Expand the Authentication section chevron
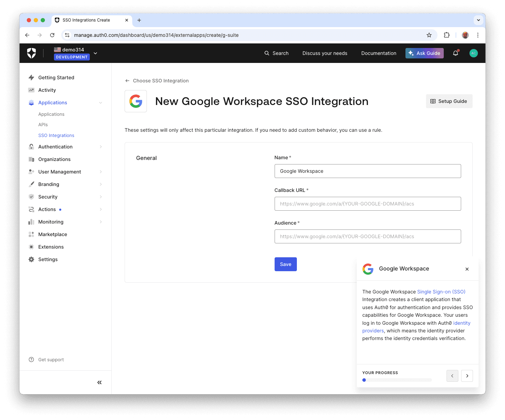This screenshot has height=420, width=505. [x=101, y=147]
